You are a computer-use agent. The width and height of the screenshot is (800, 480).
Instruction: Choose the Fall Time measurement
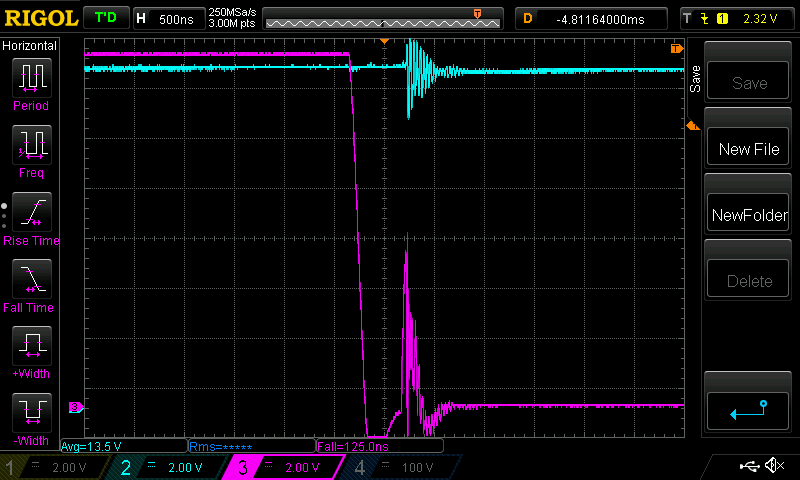(31, 284)
